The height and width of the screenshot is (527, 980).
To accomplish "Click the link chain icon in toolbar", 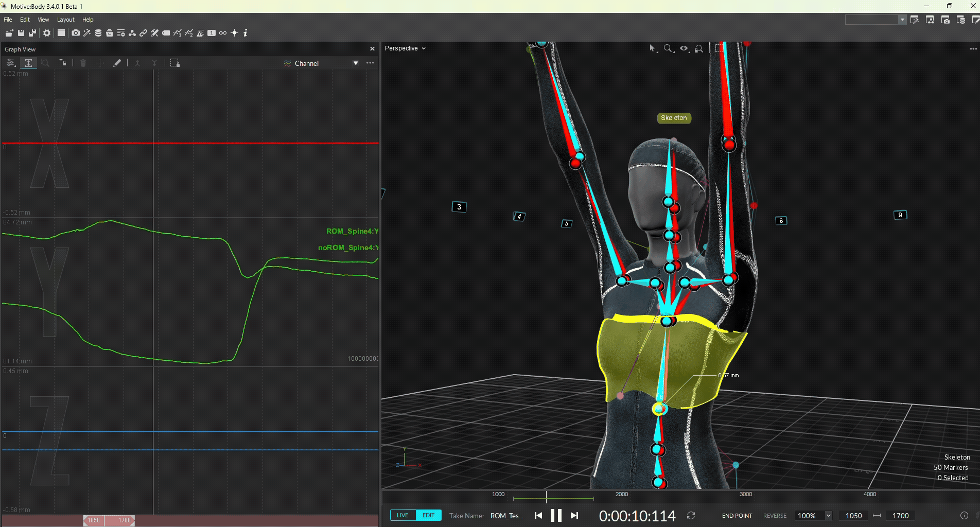I will click(143, 33).
